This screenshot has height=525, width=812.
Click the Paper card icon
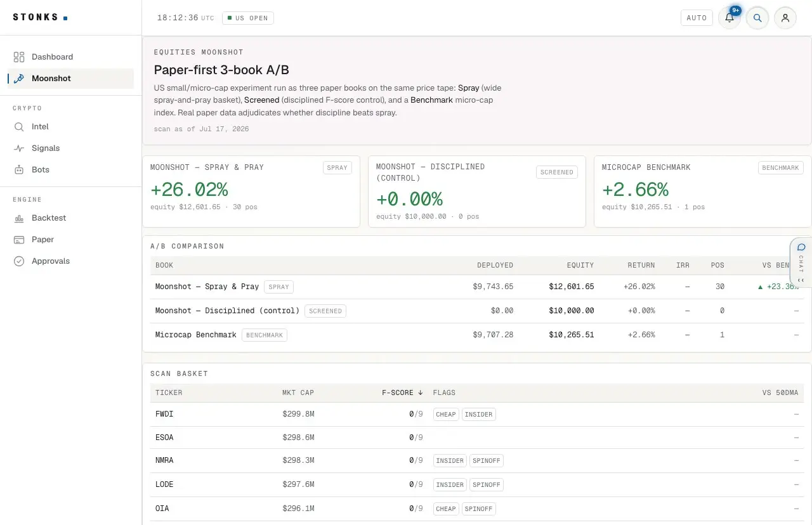tap(19, 240)
